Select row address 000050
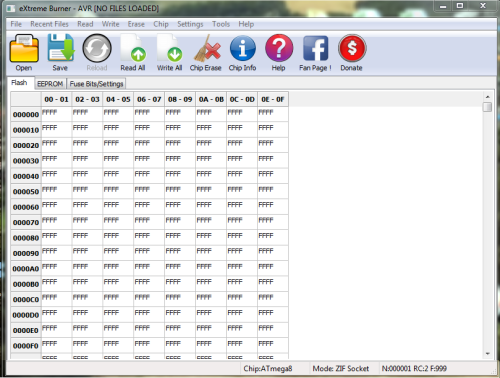 26,192
